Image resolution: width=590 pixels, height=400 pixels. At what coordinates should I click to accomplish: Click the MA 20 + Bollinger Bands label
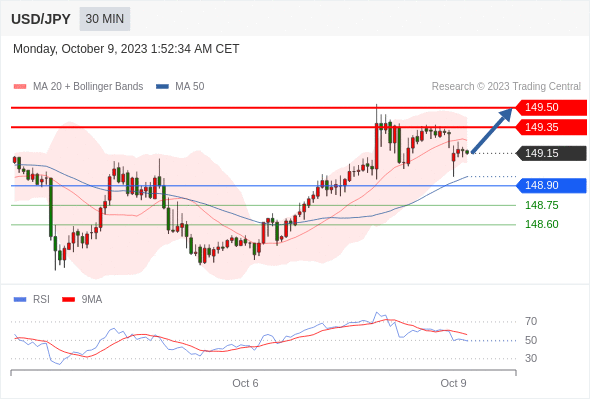88,87
